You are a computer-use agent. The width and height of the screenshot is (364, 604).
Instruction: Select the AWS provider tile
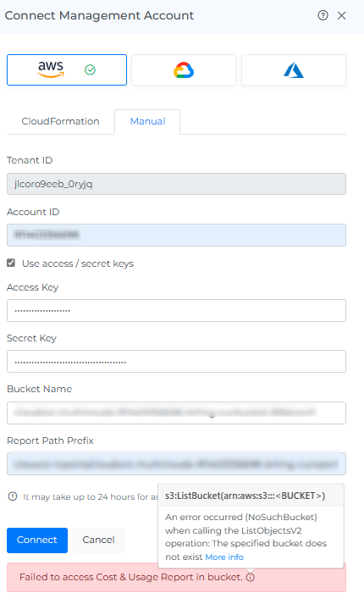pyautogui.click(x=67, y=69)
